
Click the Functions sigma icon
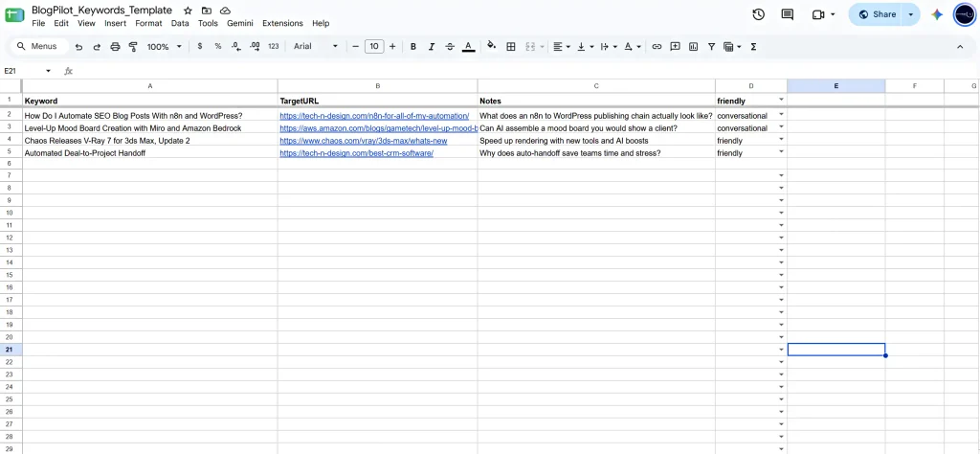753,46
